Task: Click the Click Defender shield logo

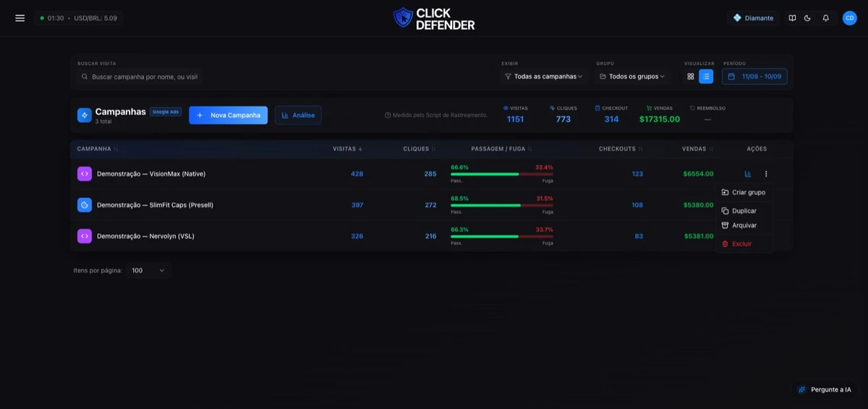Action: pyautogui.click(x=403, y=18)
